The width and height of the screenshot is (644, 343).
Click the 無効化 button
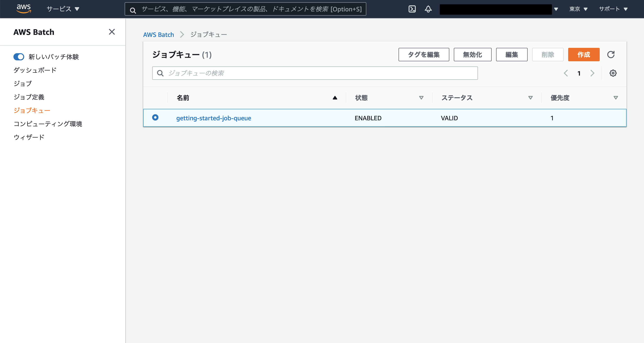[x=472, y=55]
